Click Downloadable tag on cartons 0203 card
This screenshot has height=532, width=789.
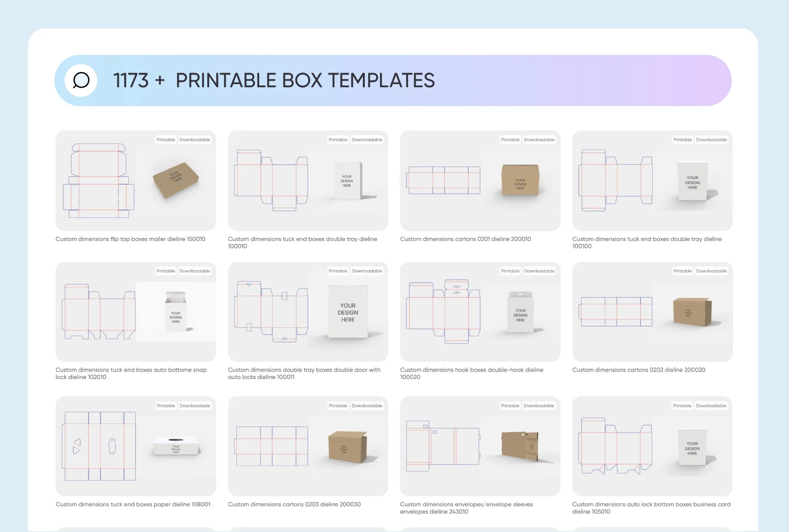[x=367, y=406]
